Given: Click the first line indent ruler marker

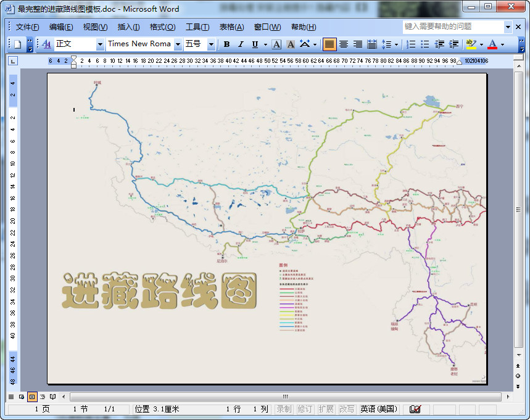Looking at the screenshot, I should [x=73, y=58].
